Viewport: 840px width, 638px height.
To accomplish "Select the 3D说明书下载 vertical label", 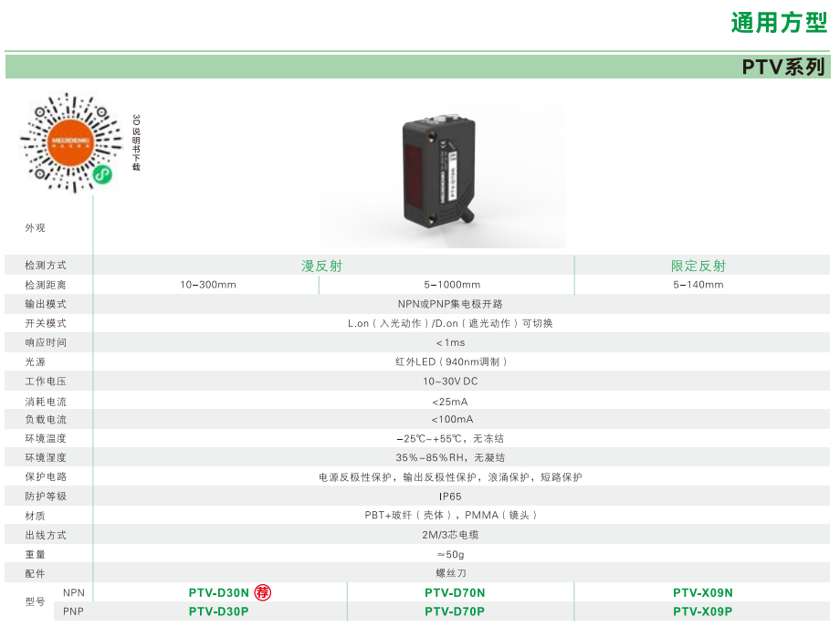I will [x=136, y=142].
